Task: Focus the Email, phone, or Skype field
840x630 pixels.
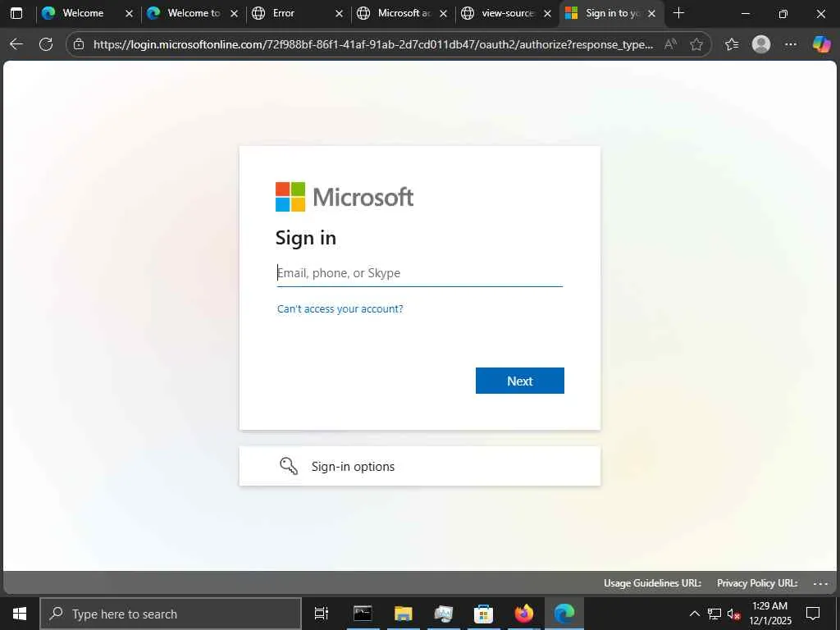Action: (419, 273)
